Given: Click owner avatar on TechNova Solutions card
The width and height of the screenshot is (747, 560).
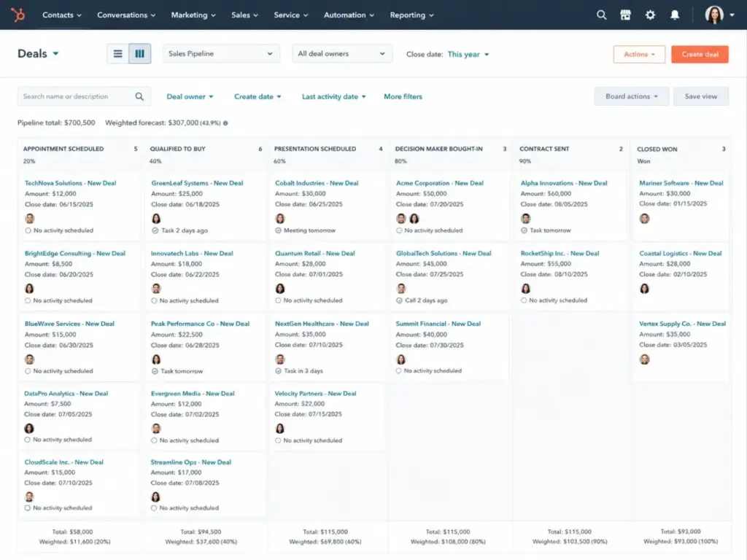Looking at the screenshot, I should point(30,219).
